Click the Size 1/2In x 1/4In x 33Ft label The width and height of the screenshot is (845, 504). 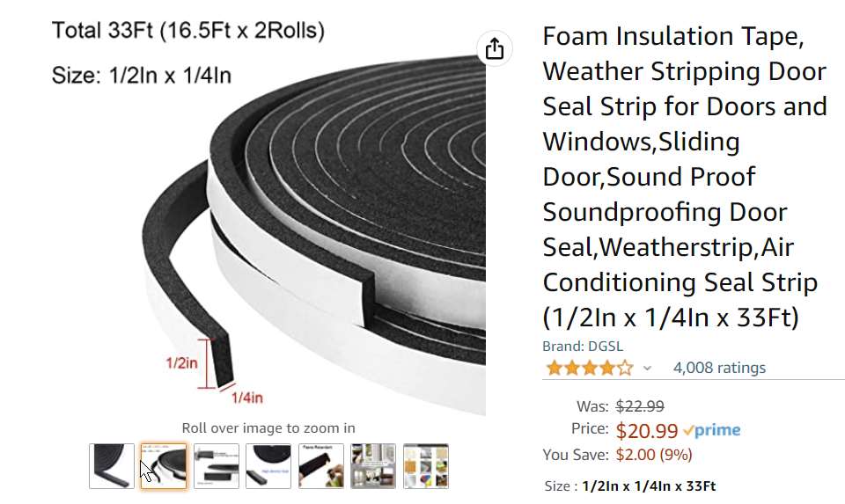[x=630, y=486]
